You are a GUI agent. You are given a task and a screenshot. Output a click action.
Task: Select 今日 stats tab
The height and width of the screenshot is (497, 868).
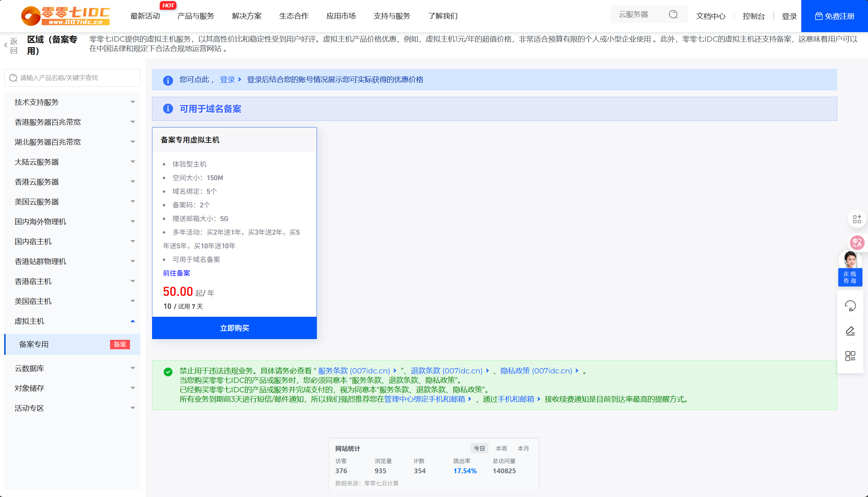pos(479,448)
